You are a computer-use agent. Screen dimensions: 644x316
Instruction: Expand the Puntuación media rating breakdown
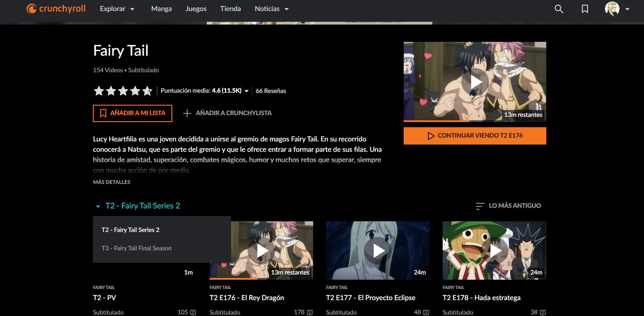(x=204, y=91)
